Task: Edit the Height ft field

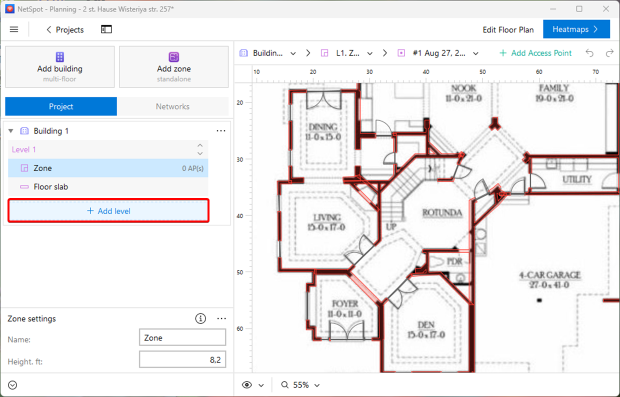Action: pos(182,360)
